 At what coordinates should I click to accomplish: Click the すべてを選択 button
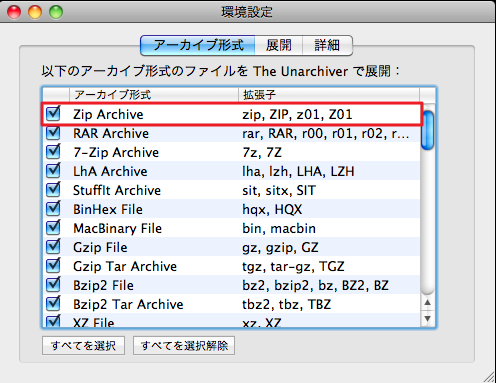tap(83, 345)
